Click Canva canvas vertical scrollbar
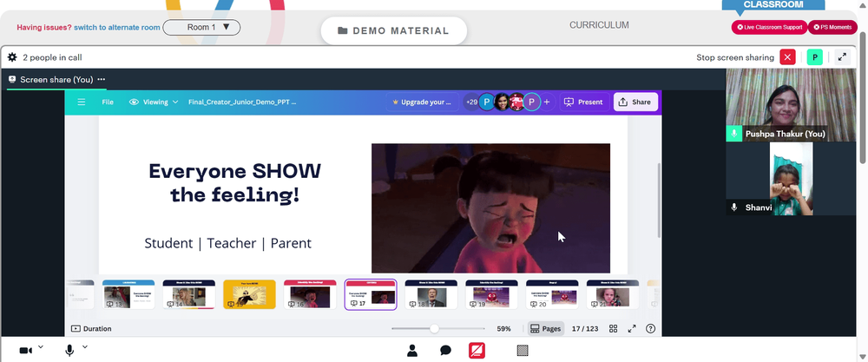 click(658, 201)
